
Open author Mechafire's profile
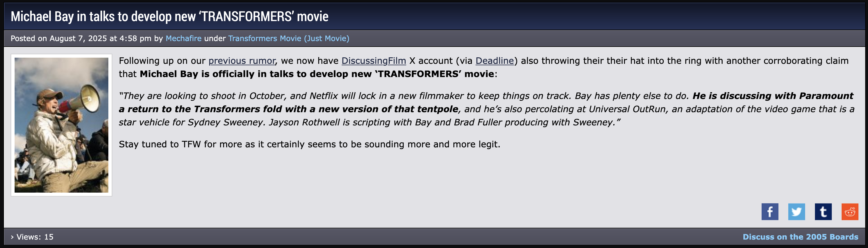click(183, 39)
